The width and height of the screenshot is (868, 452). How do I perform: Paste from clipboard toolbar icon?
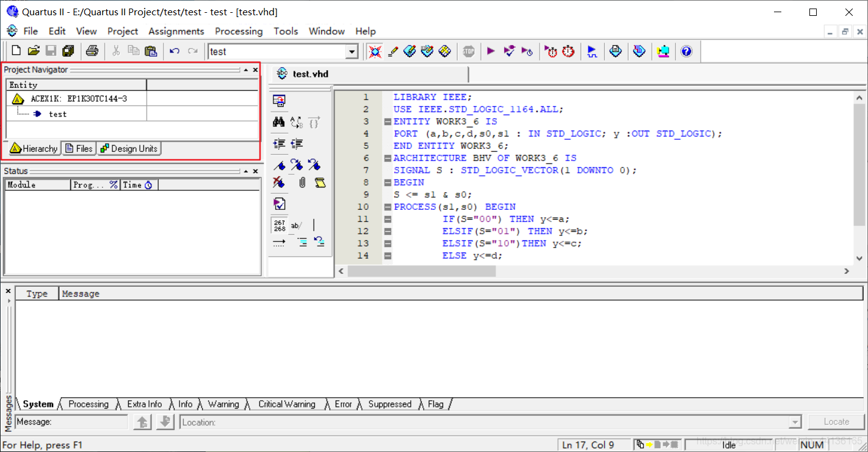pyautogui.click(x=151, y=51)
